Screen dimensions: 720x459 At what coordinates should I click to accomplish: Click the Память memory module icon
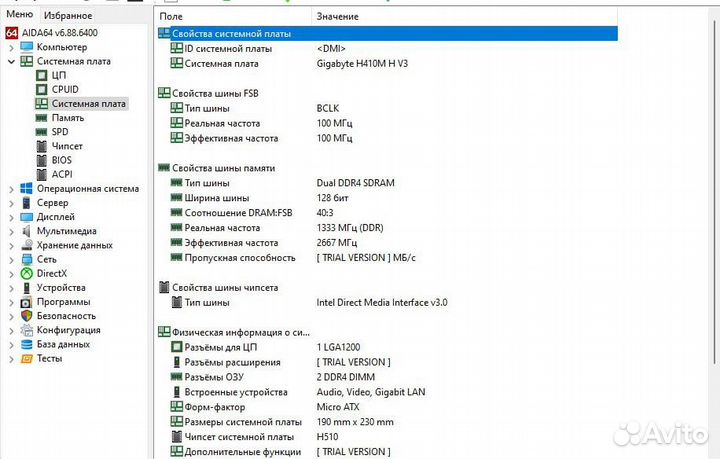(41, 118)
